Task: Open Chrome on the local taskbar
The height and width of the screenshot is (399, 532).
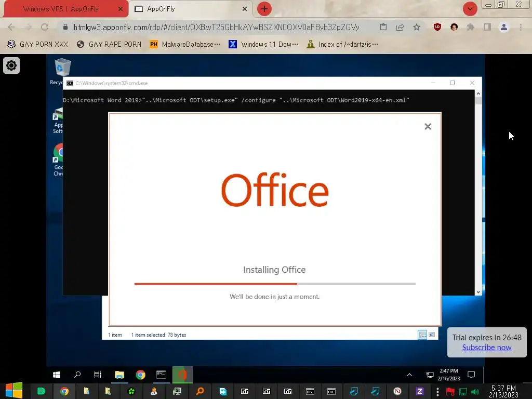Action: [x=64, y=391]
